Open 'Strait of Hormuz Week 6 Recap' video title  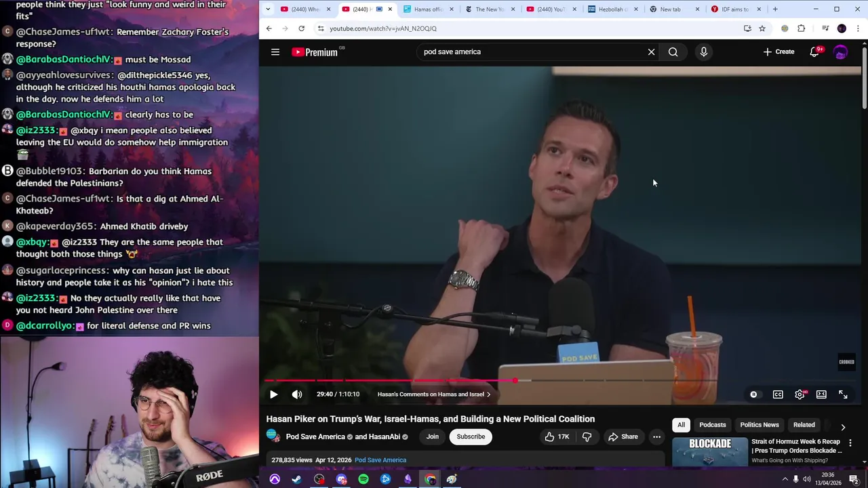coord(796,446)
